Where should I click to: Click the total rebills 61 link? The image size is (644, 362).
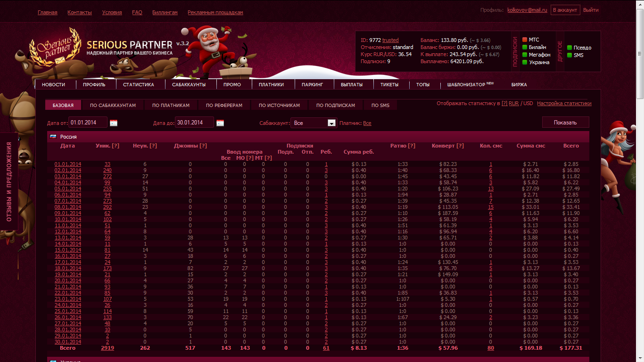326,348
